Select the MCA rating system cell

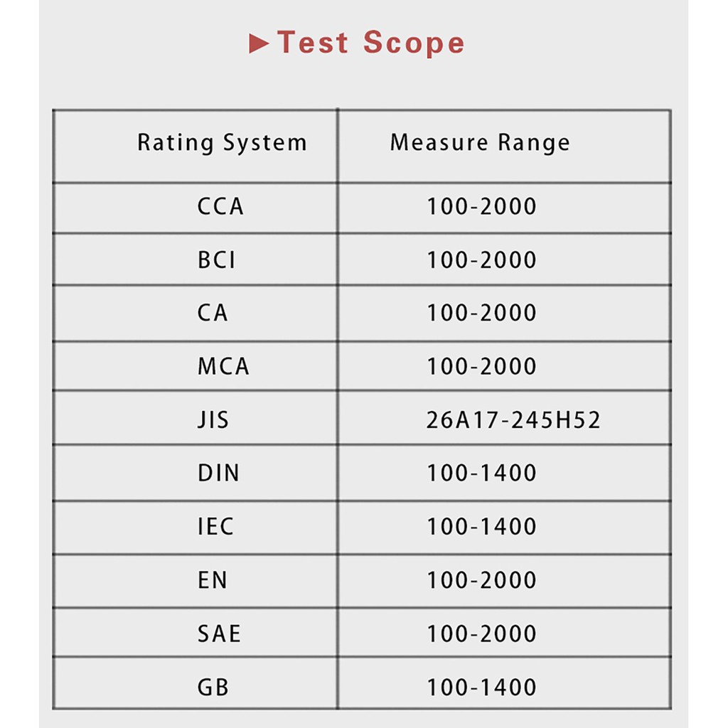223,367
